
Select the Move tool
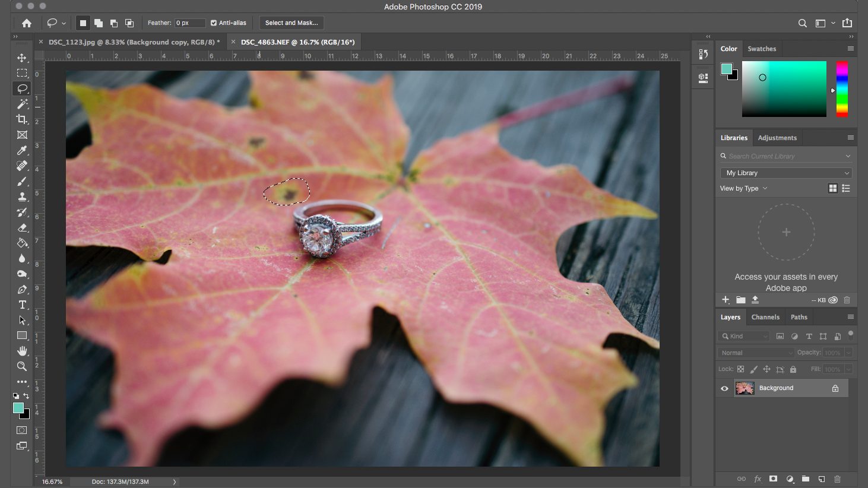point(22,58)
